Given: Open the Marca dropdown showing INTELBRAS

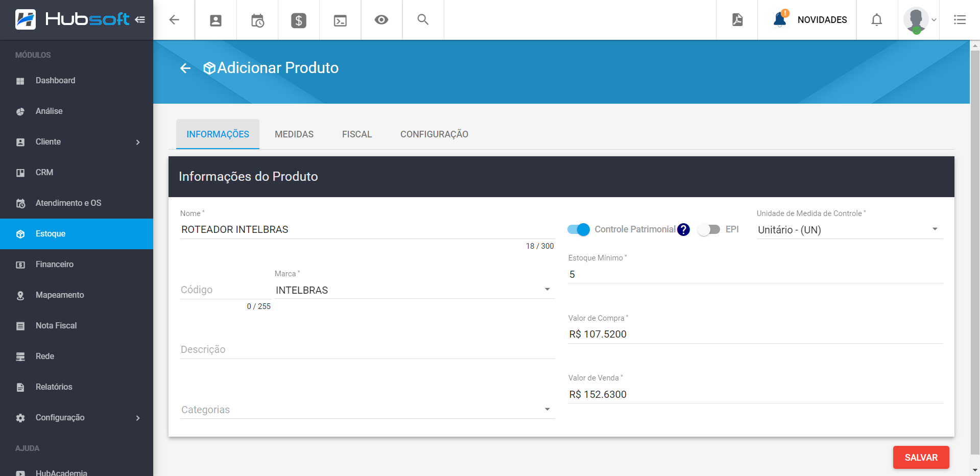Looking at the screenshot, I should coord(414,290).
